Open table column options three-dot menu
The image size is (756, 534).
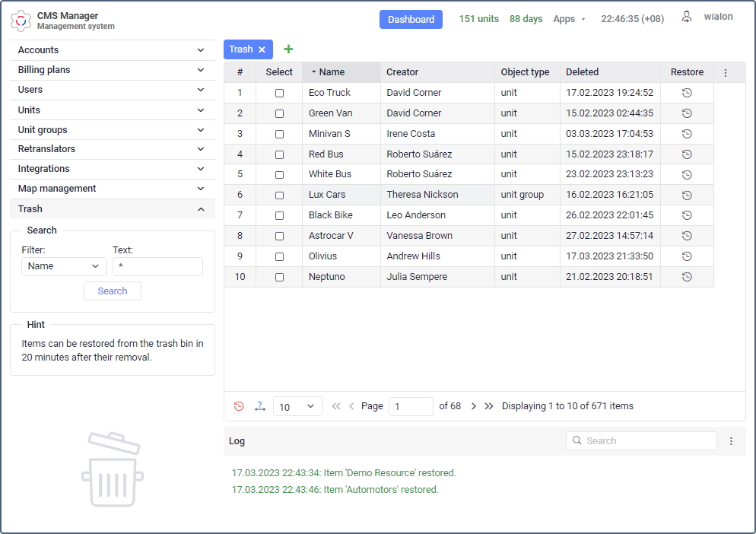point(725,73)
